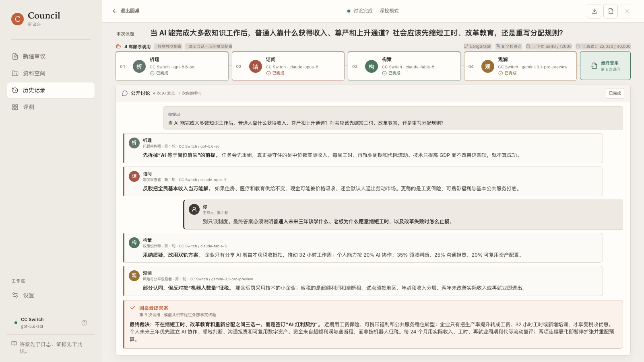Open 设置 in the sidebar
The image size is (644, 362).
(51, 295)
